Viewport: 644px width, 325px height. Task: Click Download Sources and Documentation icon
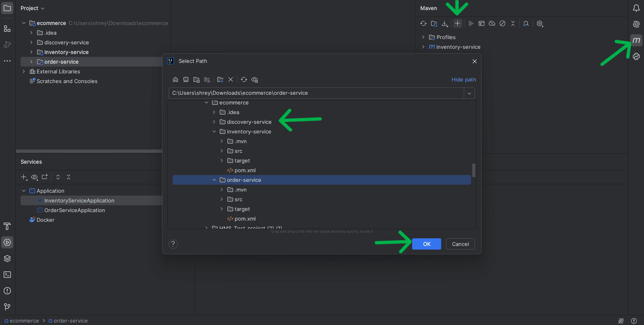pyautogui.click(x=445, y=23)
